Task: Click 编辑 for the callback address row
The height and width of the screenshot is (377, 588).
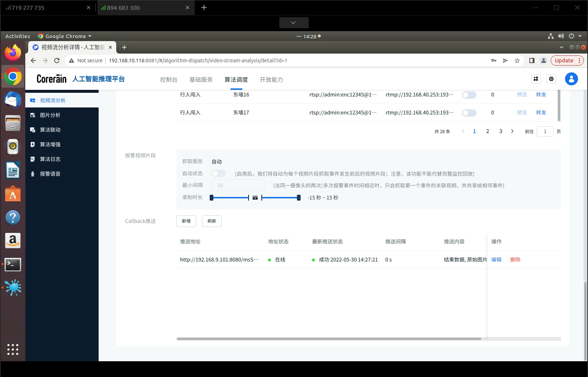Action: tap(496, 260)
